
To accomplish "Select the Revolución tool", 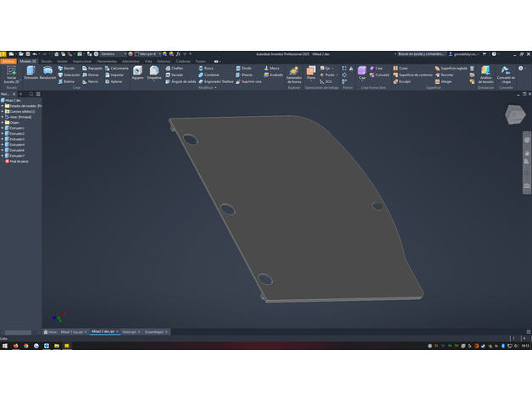I will point(47,73).
